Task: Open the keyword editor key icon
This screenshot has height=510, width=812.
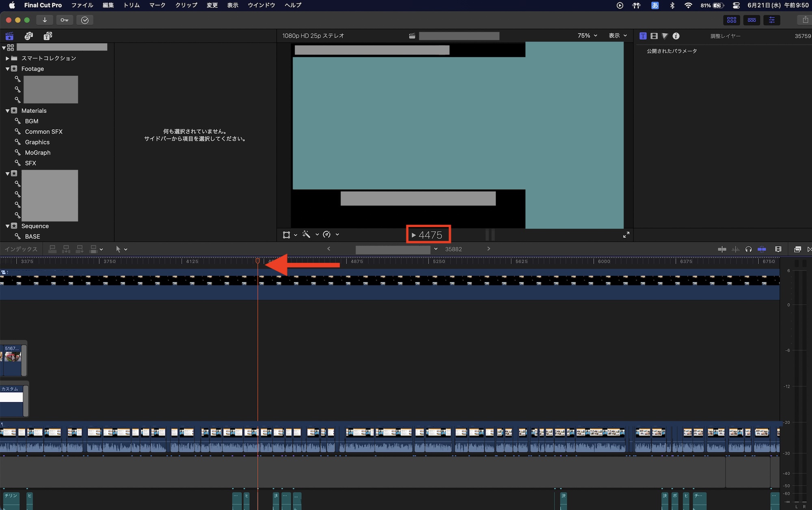Action: pyautogui.click(x=65, y=20)
